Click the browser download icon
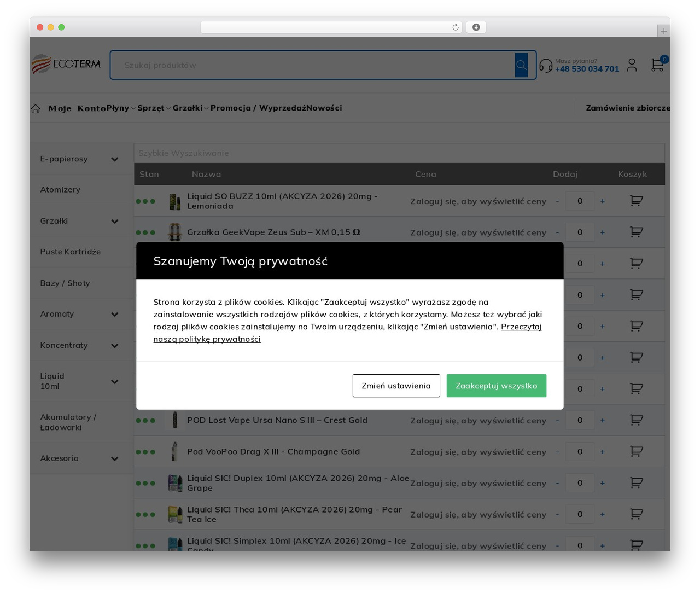The width and height of the screenshot is (700, 593). pos(476,27)
